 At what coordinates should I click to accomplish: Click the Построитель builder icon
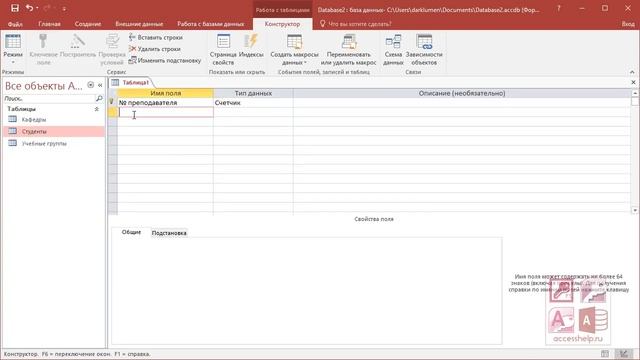[x=78, y=42]
